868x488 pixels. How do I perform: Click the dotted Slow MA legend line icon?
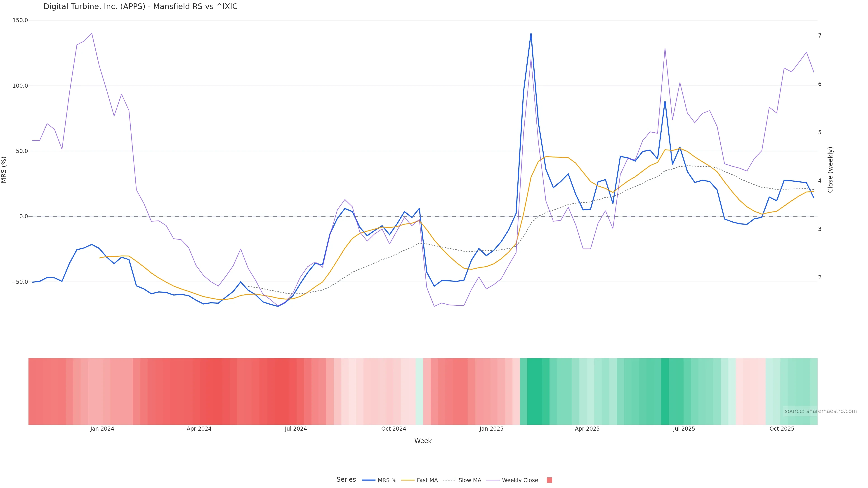click(449, 480)
